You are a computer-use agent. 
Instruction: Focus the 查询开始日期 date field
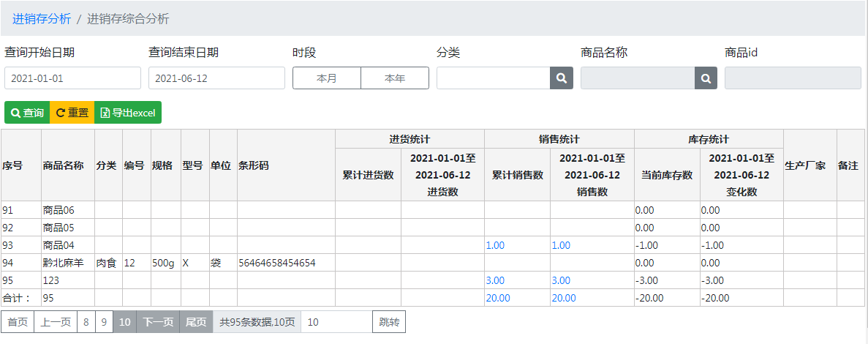pos(72,78)
